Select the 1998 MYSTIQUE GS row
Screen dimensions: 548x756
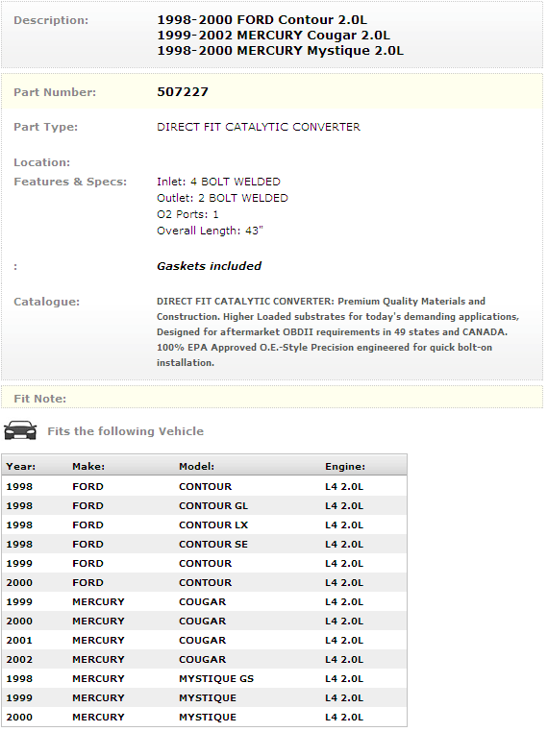(204, 679)
